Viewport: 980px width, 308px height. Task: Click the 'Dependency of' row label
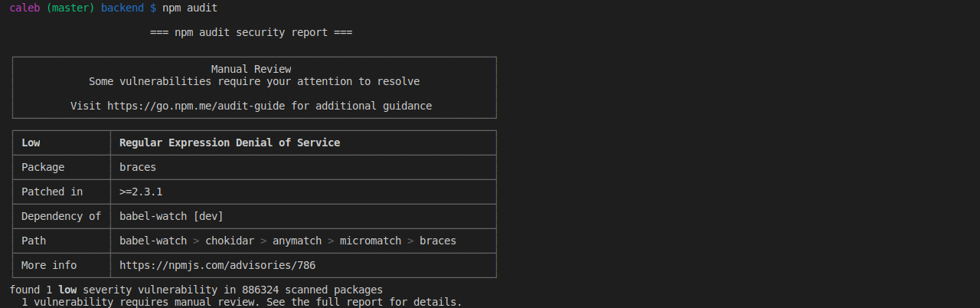[x=61, y=216]
